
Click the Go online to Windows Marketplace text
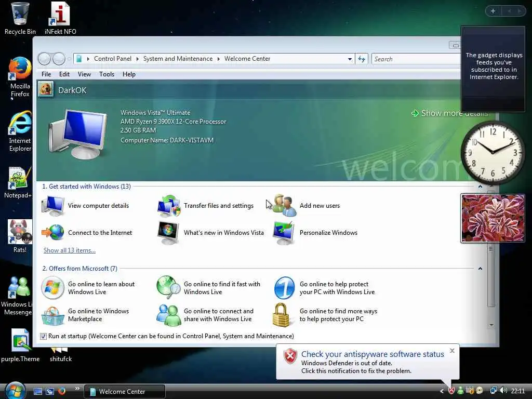tap(98, 315)
